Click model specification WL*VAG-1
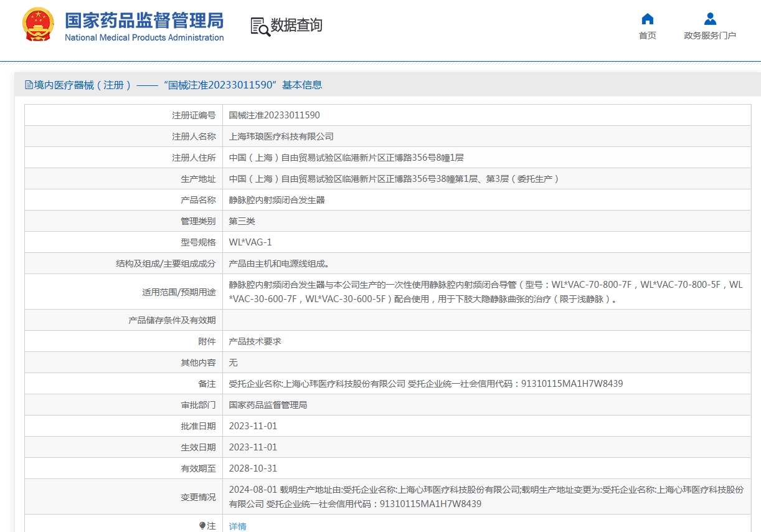 pos(250,242)
